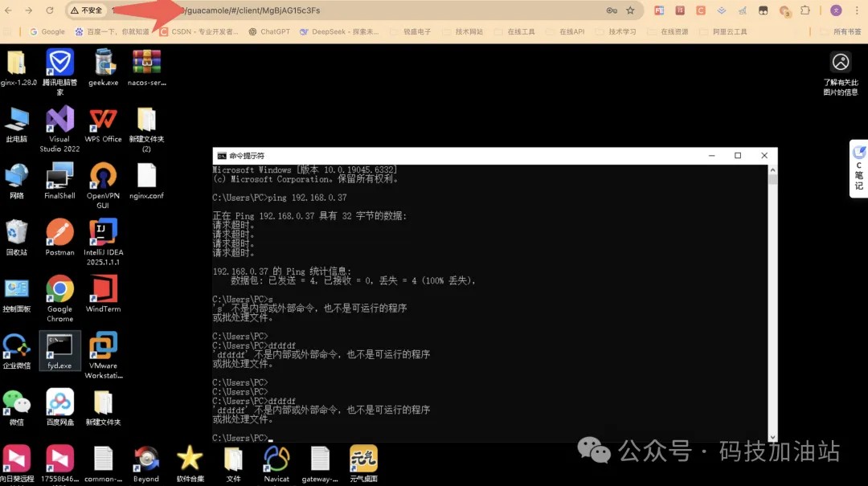The height and width of the screenshot is (486, 868).
Task: Expand the 在线工具 bookmark folder
Action: point(515,31)
